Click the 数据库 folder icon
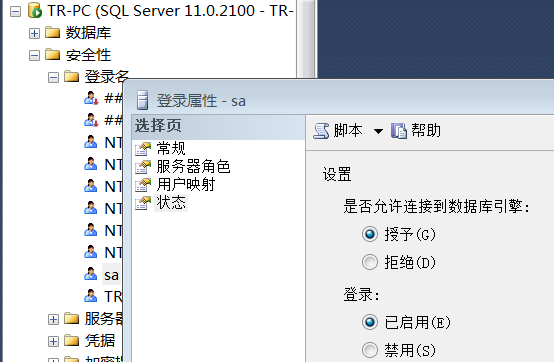 coord(53,32)
